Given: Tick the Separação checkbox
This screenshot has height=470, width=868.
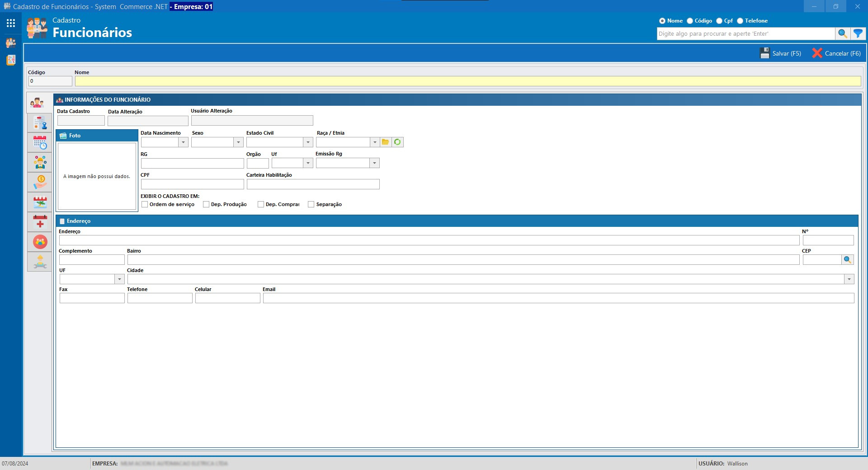Looking at the screenshot, I should click(x=311, y=205).
